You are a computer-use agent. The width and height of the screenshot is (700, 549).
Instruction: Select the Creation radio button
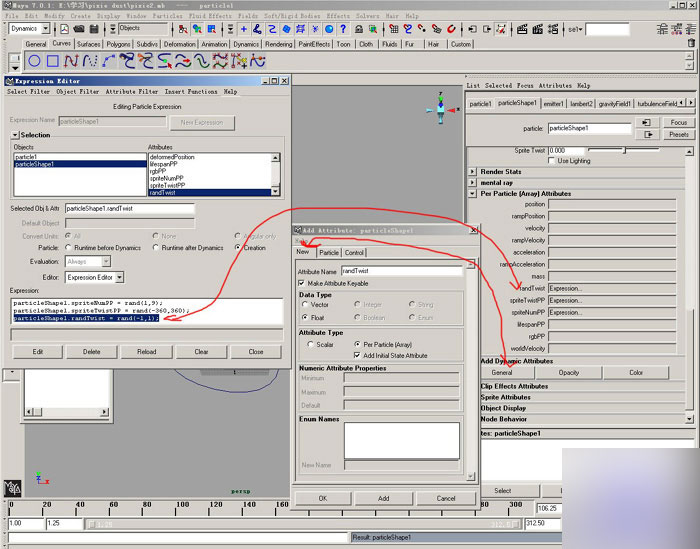tap(238, 247)
